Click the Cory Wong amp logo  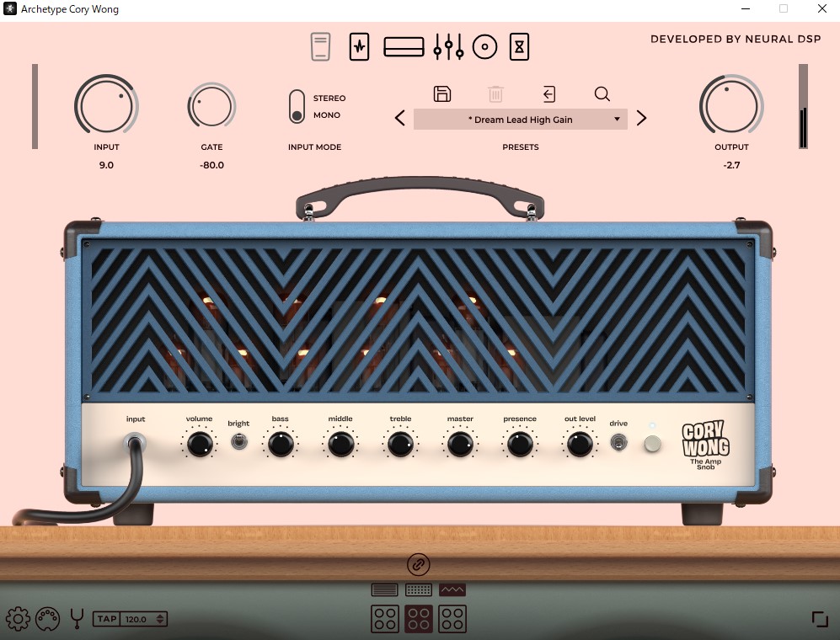(x=705, y=445)
